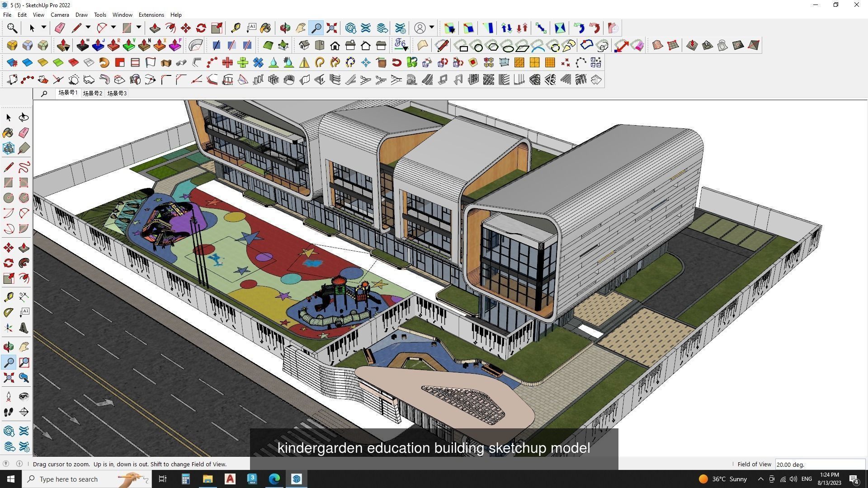Image resolution: width=868 pixels, height=488 pixels.
Task: Click the Joint Push Pull green V icon
Action: click(129, 45)
